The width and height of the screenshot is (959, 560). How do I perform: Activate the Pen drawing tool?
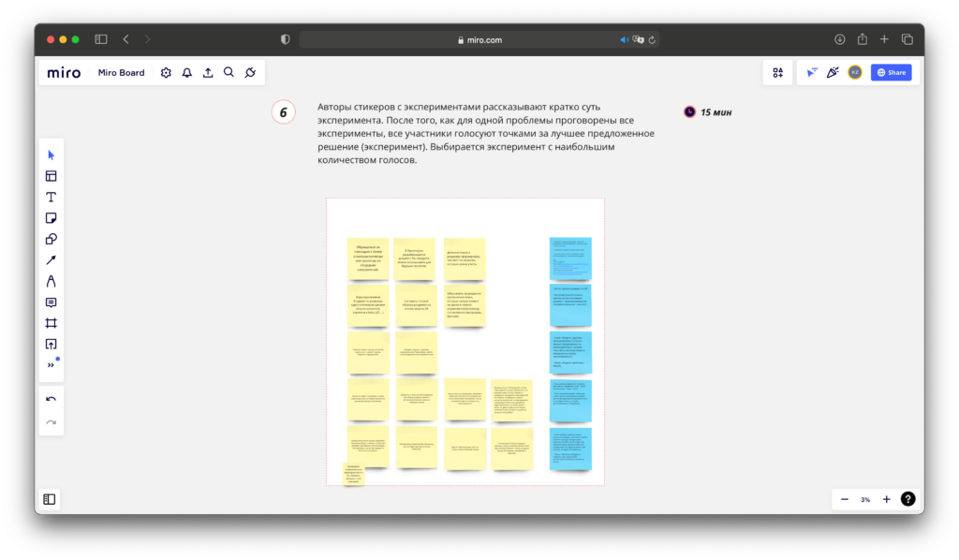pyautogui.click(x=51, y=281)
